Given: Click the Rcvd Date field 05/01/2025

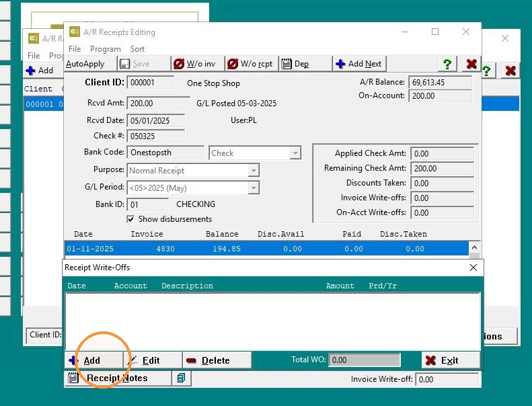Looking at the screenshot, I should pyautogui.click(x=155, y=121).
